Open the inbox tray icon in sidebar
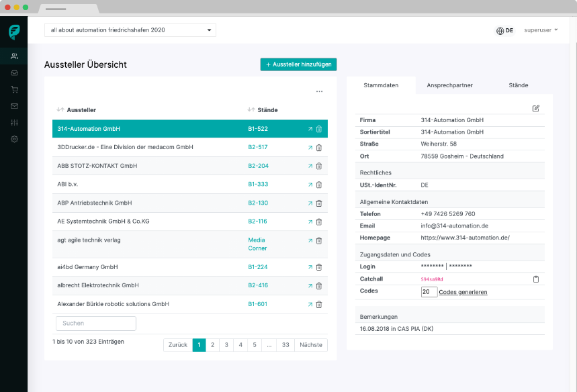Image resolution: width=577 pixels, height=392 pixels. pyautogui.click(x=14, y=72)
